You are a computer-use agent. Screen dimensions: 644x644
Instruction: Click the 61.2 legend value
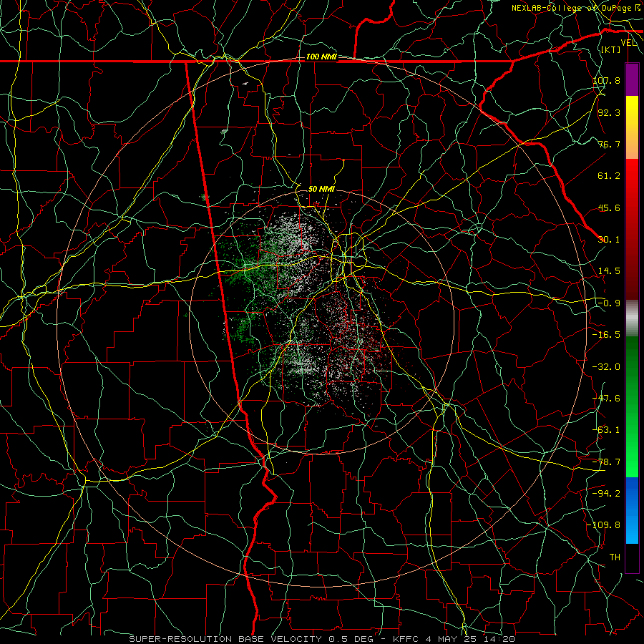tap(609, 176)
